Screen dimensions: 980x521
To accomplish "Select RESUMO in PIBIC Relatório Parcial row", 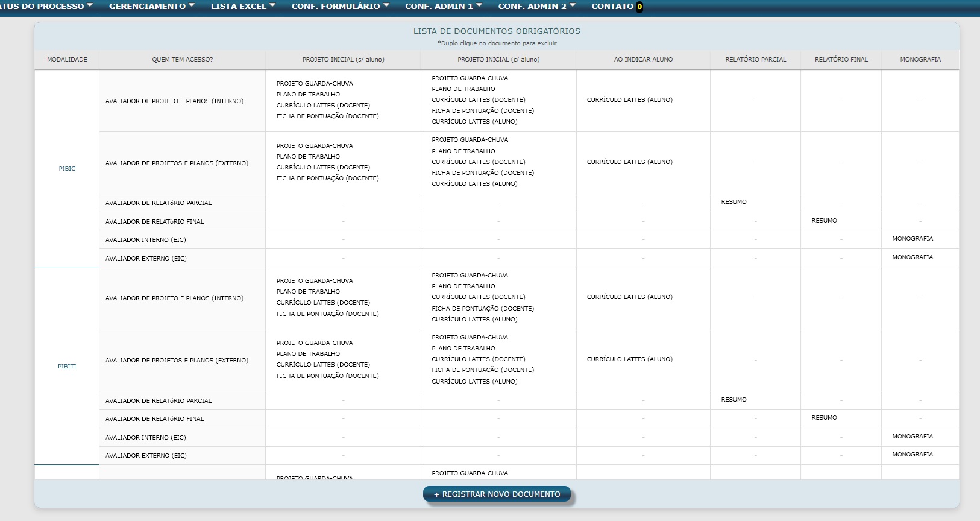I will click(x=733, y=202).
